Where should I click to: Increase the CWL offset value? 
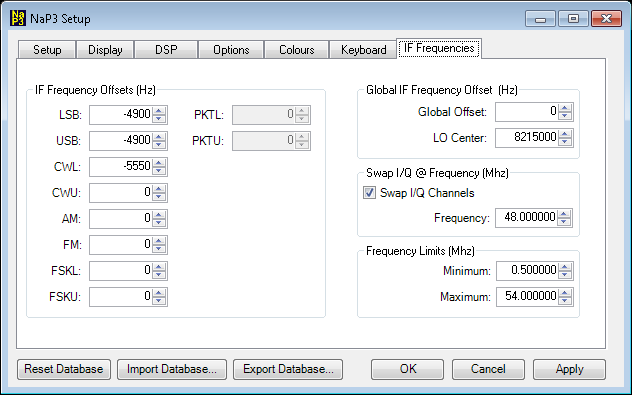coord(159,163)
